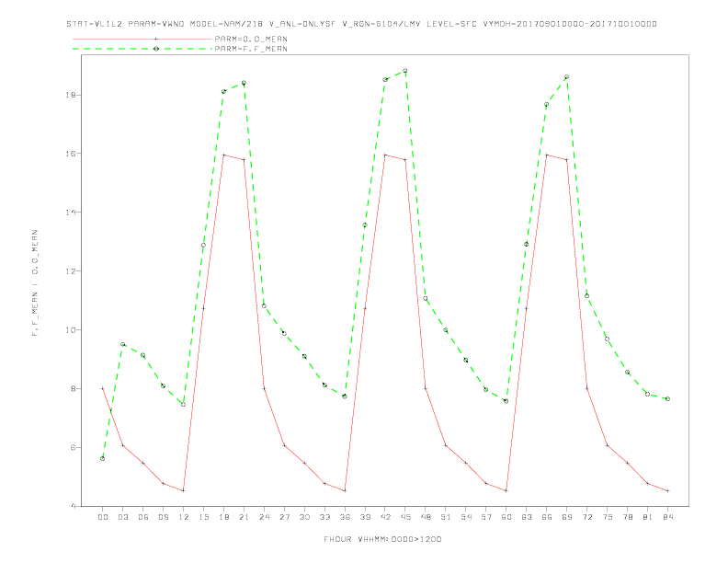728x563 pixels.
Task: Click x-axis forecast hour label 36
Action: pyautogui.click(x=345, y=517)
